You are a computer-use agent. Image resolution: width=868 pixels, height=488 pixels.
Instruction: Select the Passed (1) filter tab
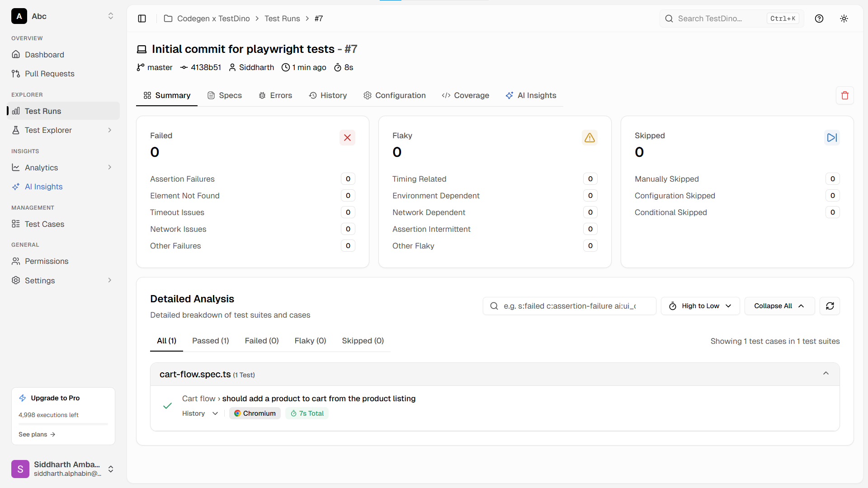[210, 341]
